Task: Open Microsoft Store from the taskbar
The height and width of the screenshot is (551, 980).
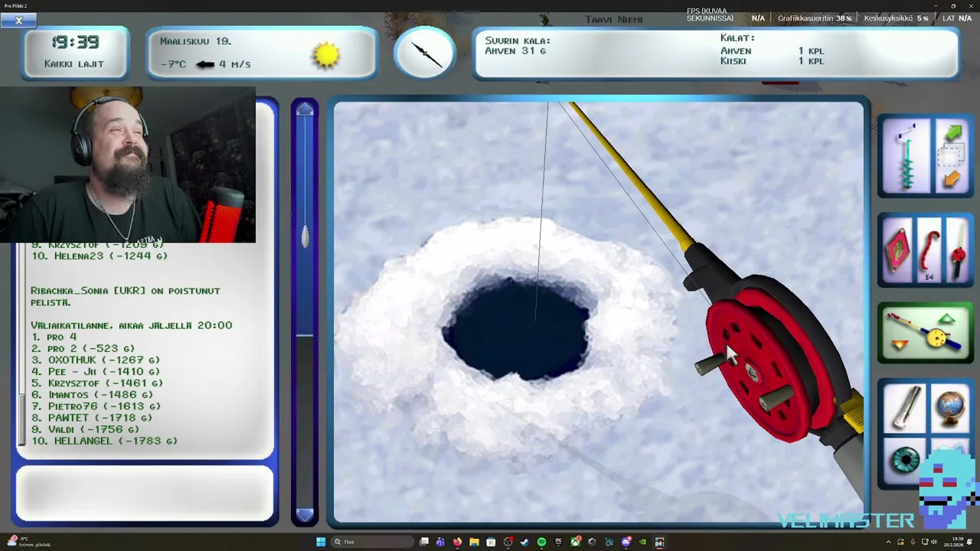Action: click(491, 542)
